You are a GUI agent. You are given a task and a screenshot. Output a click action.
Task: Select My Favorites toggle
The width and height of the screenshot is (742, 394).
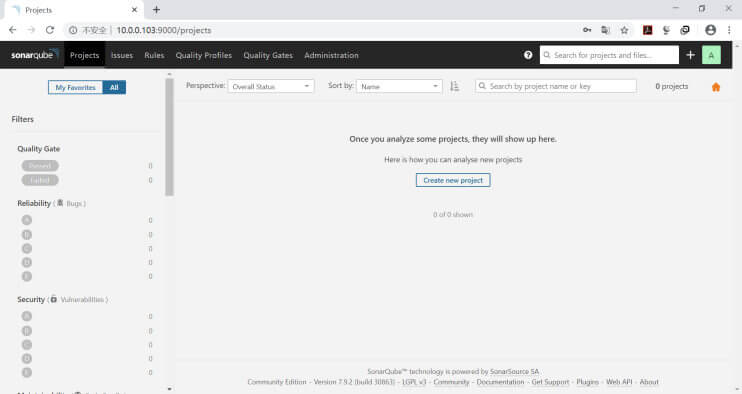(x=75, y=87)
